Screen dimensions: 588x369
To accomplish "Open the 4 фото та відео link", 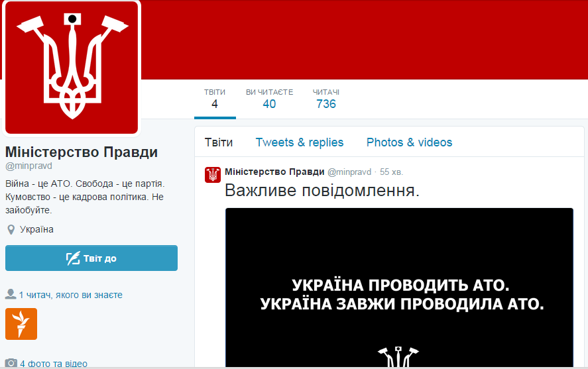I will [x=54, y=364].
